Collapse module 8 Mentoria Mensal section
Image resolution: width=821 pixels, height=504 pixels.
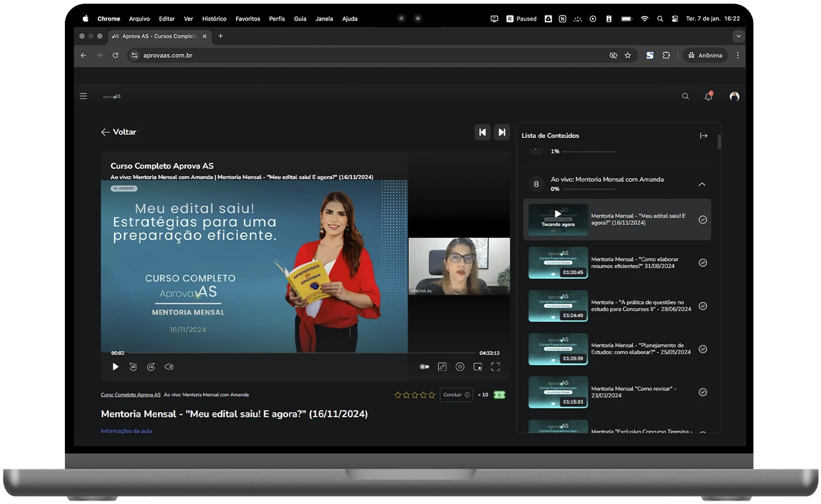[x=702, y=184]
